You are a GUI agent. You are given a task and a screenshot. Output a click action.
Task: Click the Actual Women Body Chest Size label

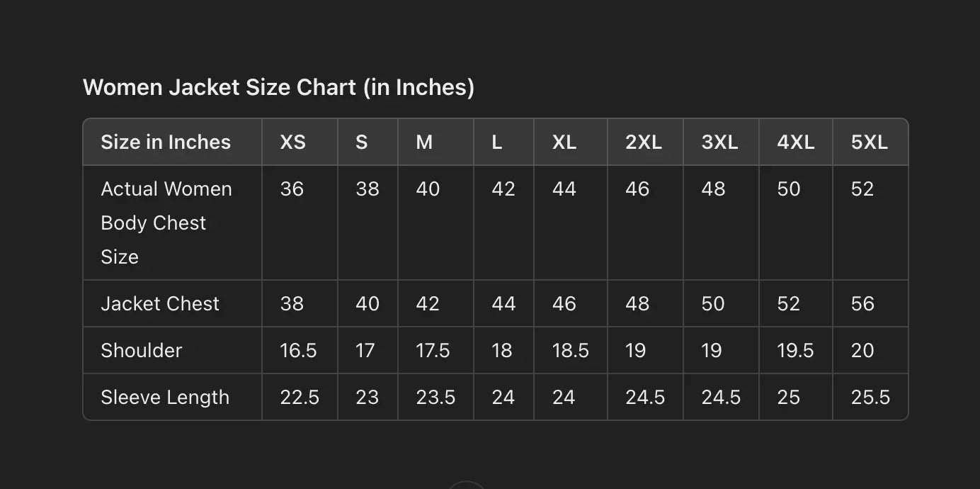pos(166,223)
